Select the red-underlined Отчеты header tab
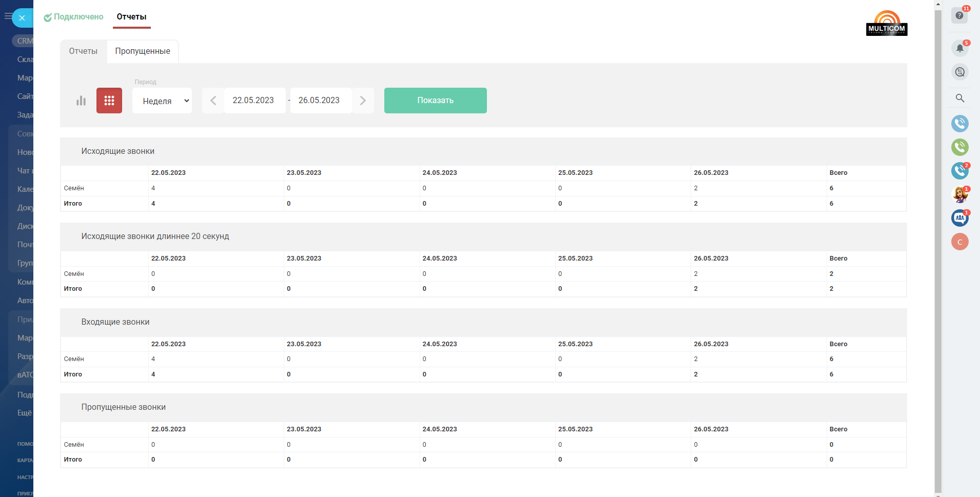The width and height of the screenshot is (980, 497). (131, 17)
